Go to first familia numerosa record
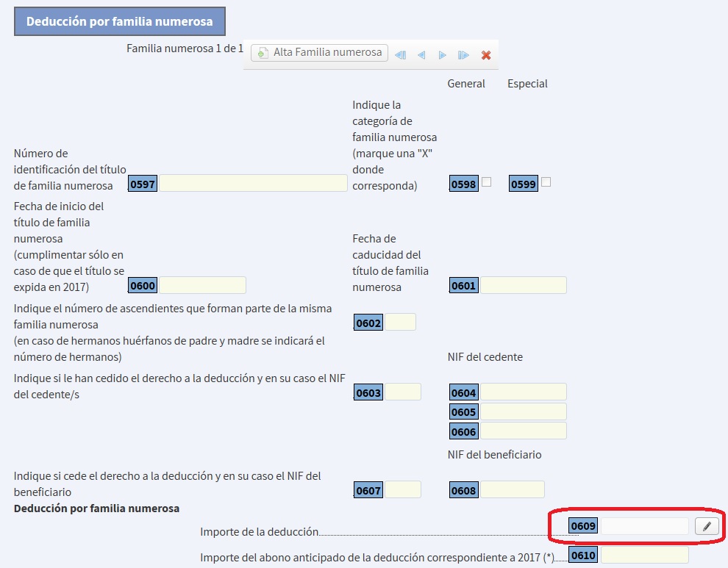The width and height of the screenshot is (728, 568). pyautogui.click(x=401, y=55)
